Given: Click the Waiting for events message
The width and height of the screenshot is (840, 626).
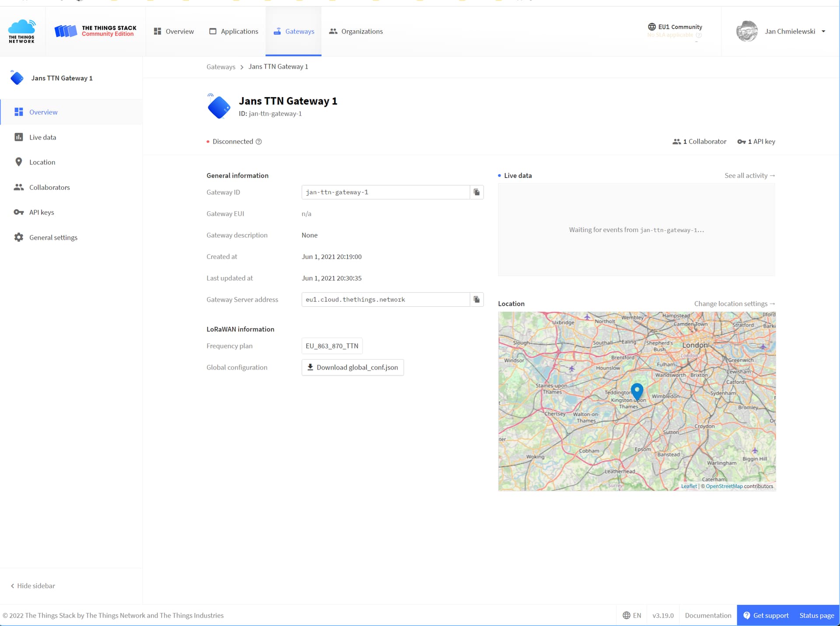Looking at the screenshot, I should point(637,230).
